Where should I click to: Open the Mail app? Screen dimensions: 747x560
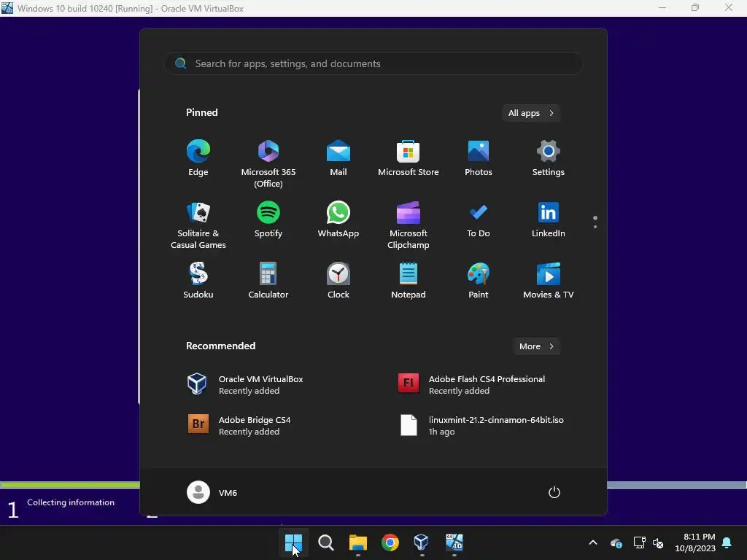tap(338, 158)
